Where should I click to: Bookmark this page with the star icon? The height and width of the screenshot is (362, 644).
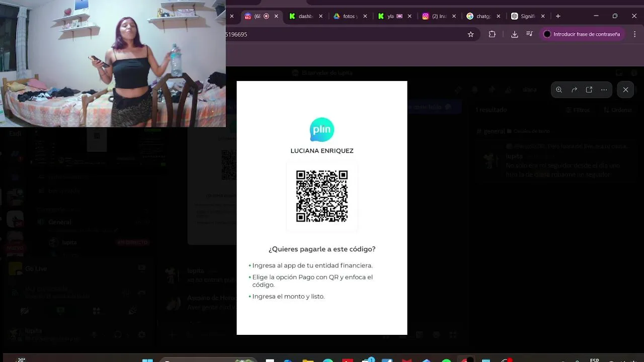(x=471, y=34)
